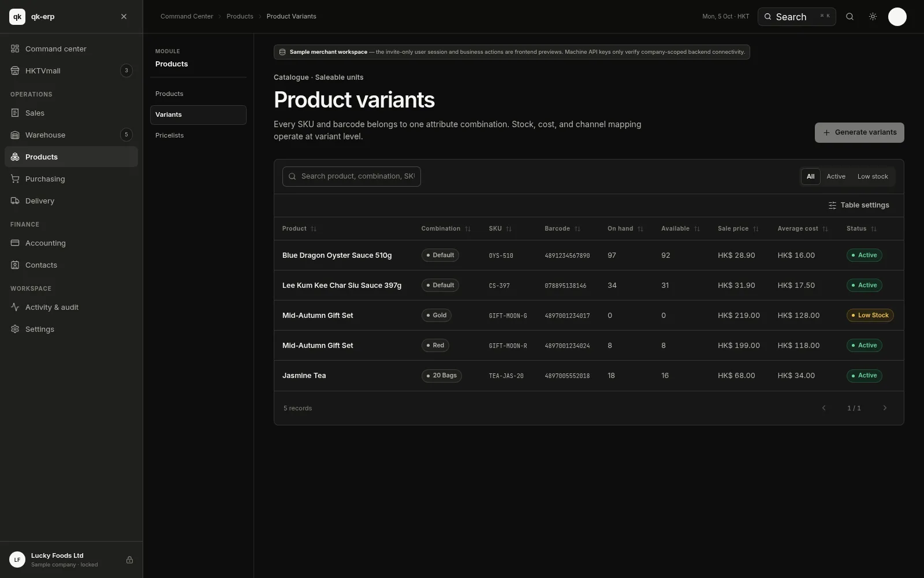Open the HKTVmall sidebar item
This screenshot has width=924, height=578.
click(x=71, y=71)
